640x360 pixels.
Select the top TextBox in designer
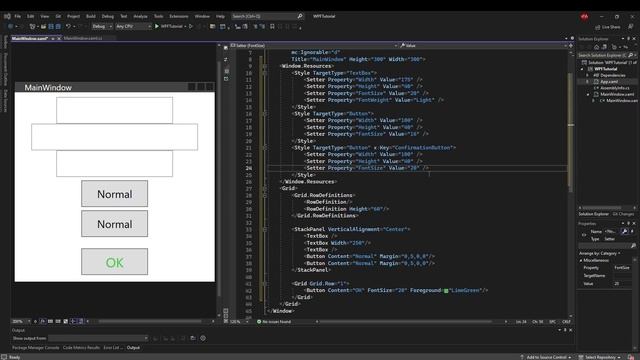(114, 110)
